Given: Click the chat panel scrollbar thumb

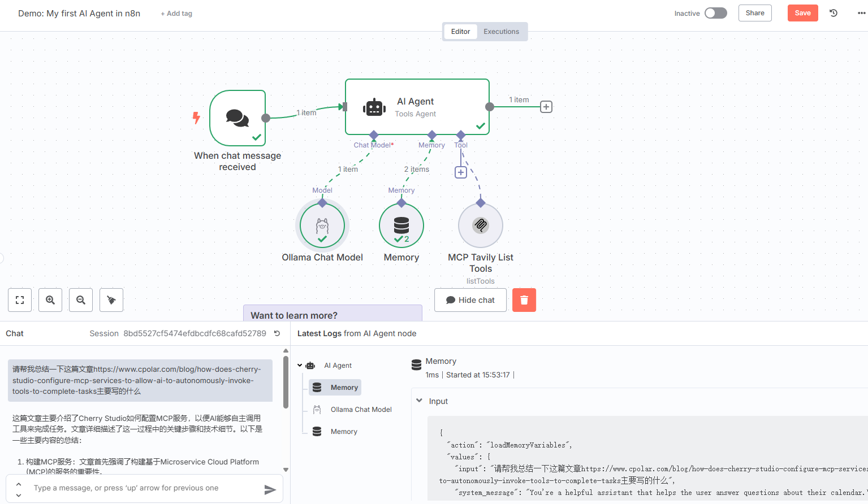Looking at the screenshot, I should 286,382.
